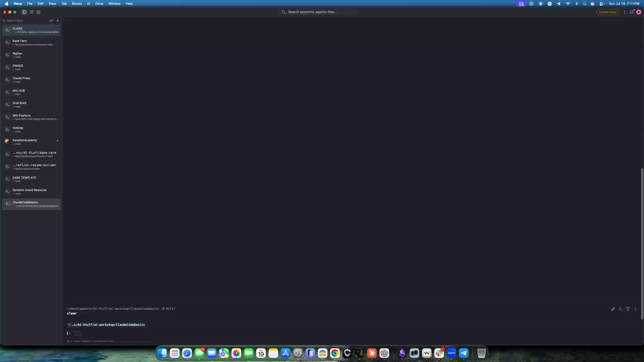This screenshot has height=362, width=644.
Task: Open the Apple menu
Action: point(7,4)
